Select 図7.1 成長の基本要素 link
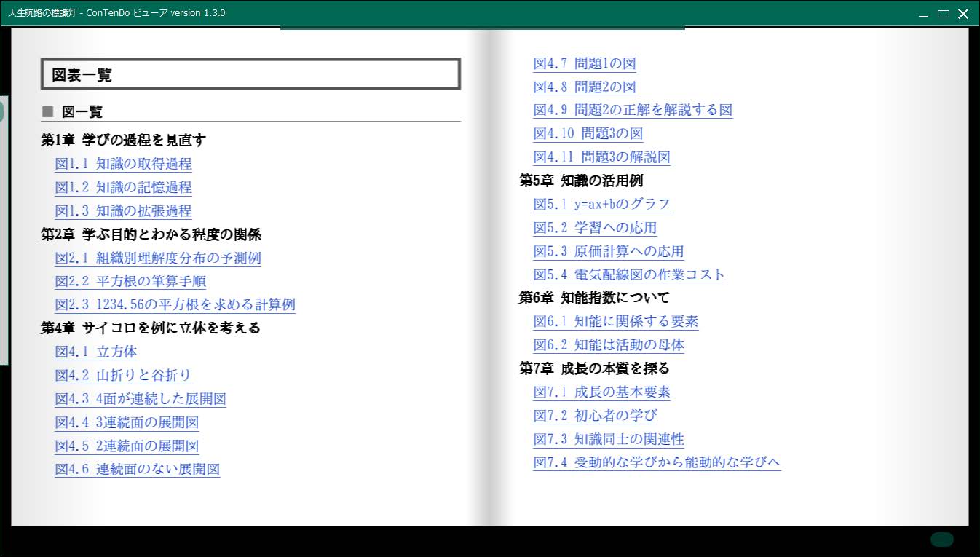 [x=601, y=392]
